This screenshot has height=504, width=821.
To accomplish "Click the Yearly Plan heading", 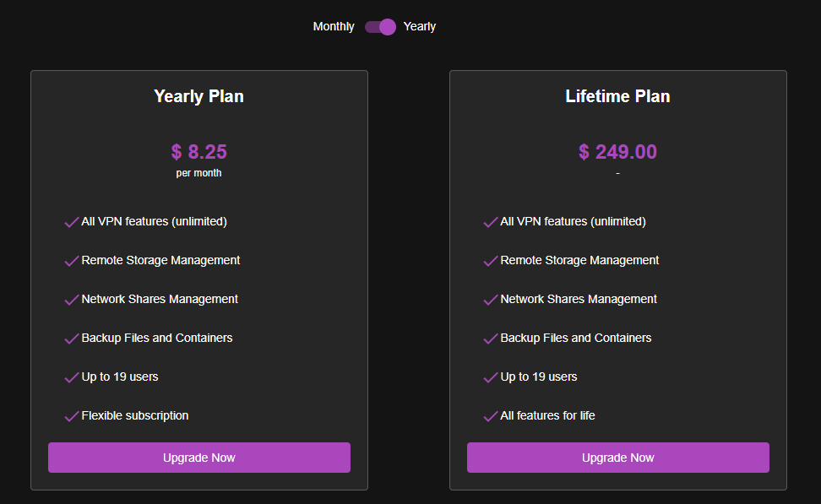I will tap(199, 96).
